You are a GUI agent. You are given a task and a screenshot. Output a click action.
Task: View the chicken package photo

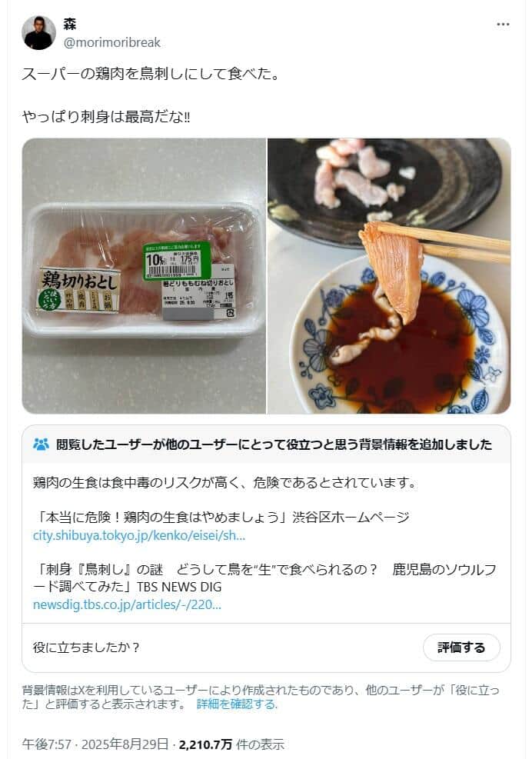coord(144,276)
